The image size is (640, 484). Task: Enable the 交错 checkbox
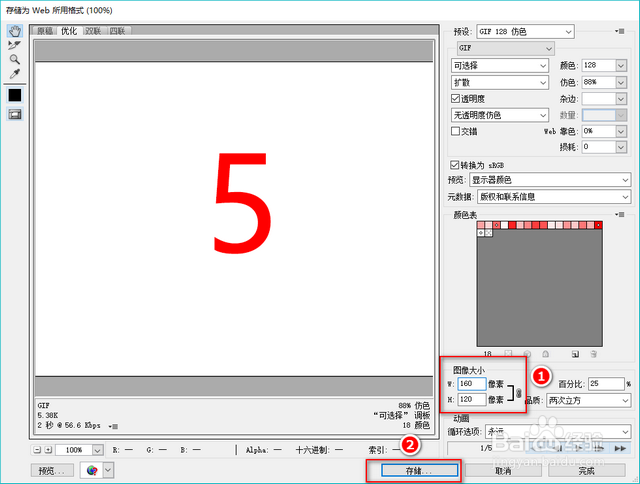pyautogui.click(x=456, y=131)
